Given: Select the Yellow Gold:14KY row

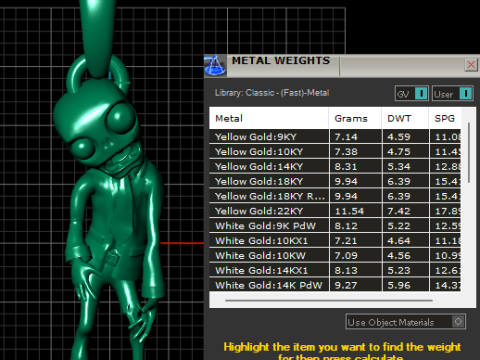Looking at the screenshot, I should point(335,167).
